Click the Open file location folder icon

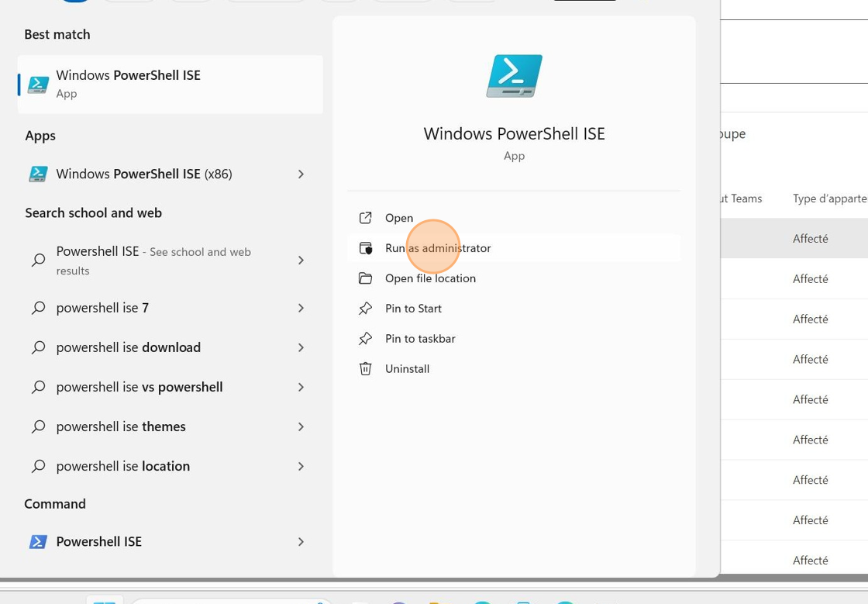[x=365, y=278]
